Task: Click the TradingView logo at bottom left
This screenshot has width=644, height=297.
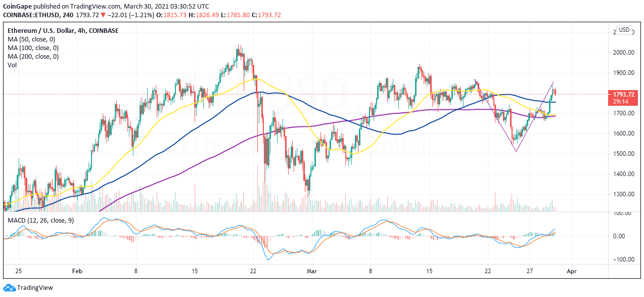Action: pos(28,288)
